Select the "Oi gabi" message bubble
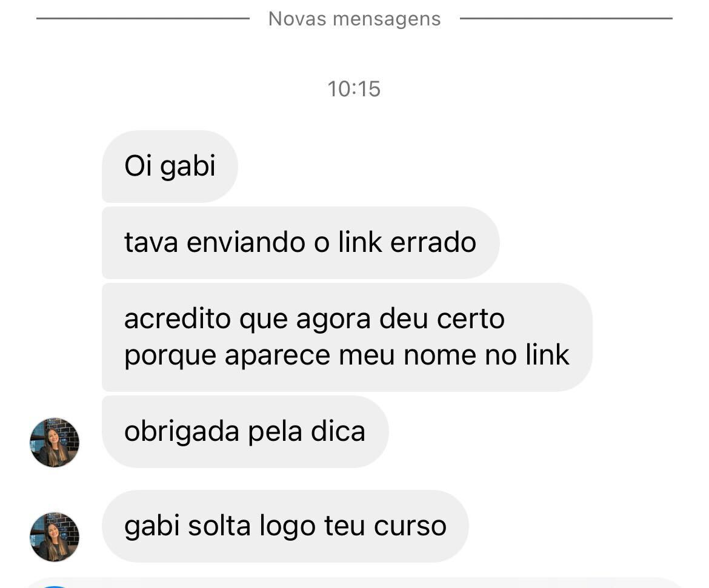Viewport: 709px width, 588px height. (170, 167)
